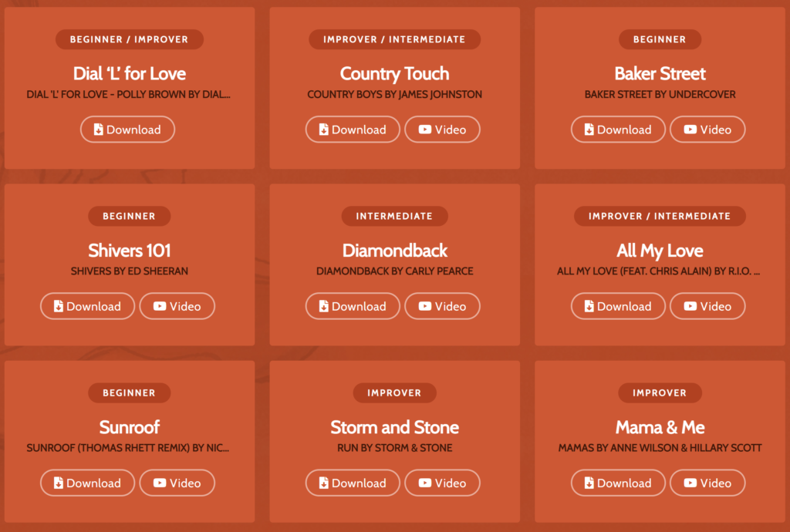The height and width of the screenshot is (532, 790).
Task: Click the Storm and Stone title
Action: click(394, 427)
